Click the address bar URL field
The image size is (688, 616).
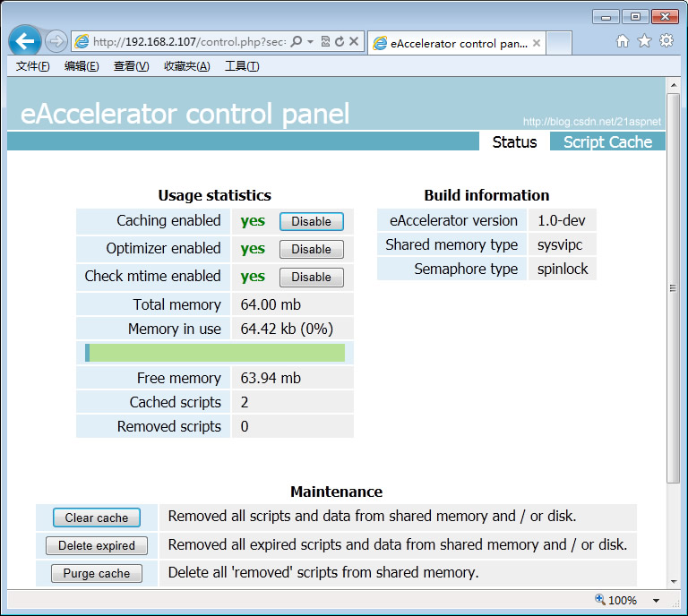coord(190,42)
